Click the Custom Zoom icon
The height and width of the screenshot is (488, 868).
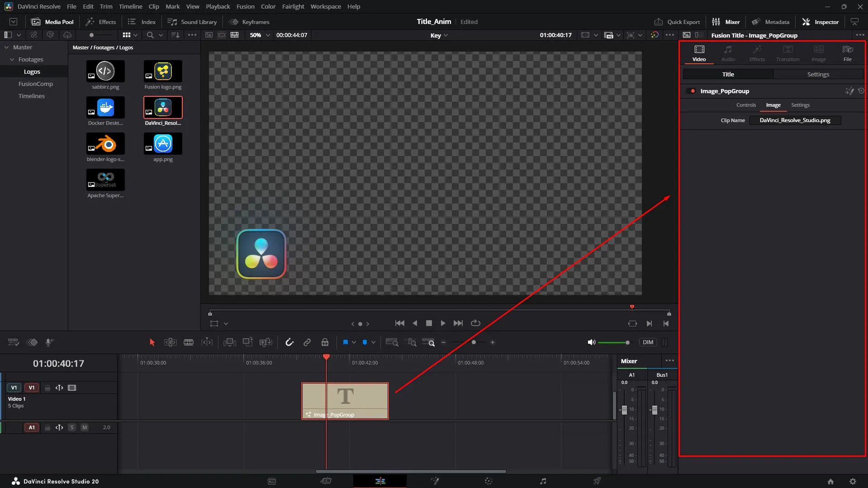(428, 342)
